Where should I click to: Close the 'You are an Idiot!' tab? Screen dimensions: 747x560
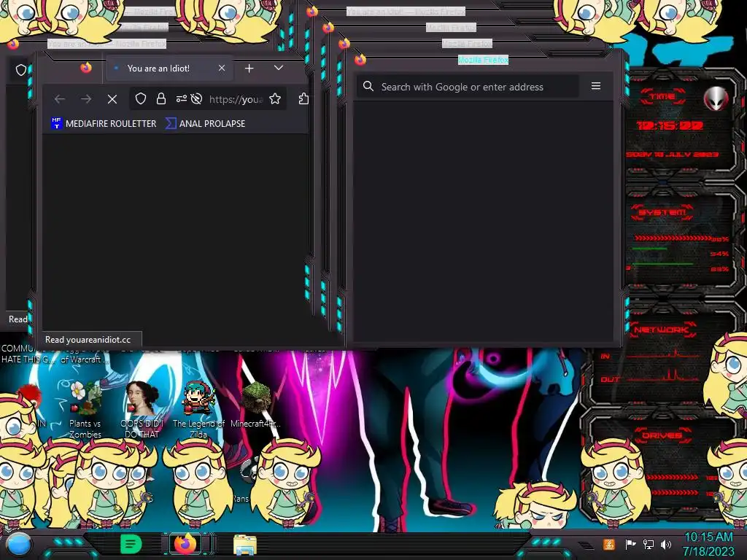pyautogui.click(x=222, y=68)
